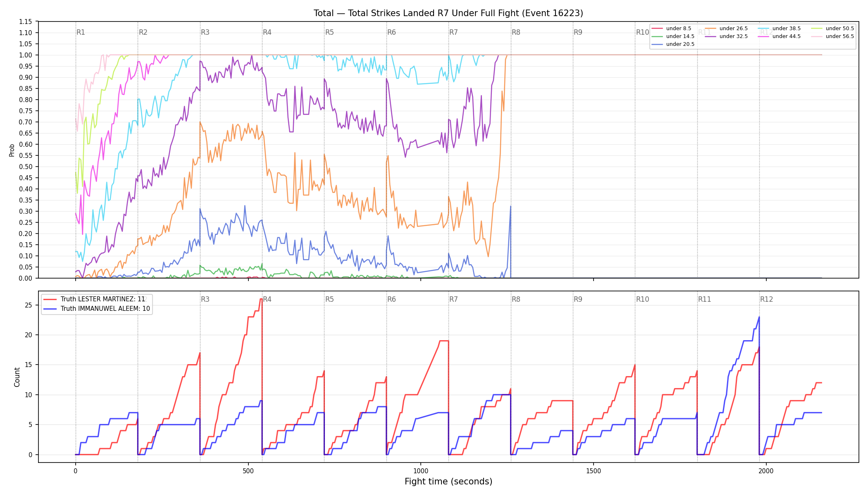Viewport: 868px width, 496px height.
Task: Select the 'under 56.5' legend label
Action: point(840,36)
